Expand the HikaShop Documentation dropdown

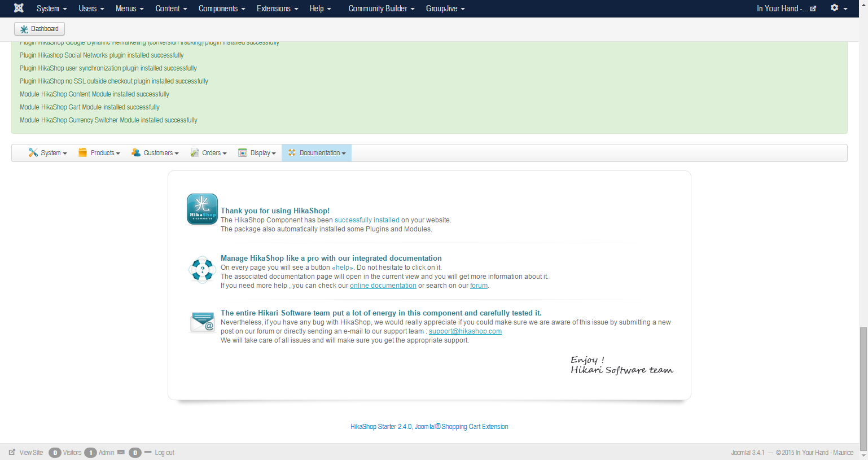[x=317, y=153]
